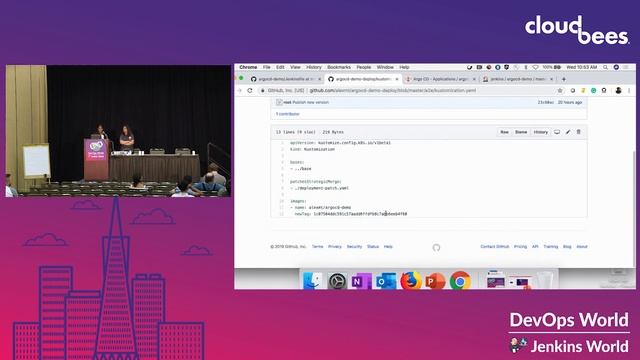Image resolution: width=640 pixels, height=360 pixels.
Task: Open Firefox from the dock
Action: click(x=410, y=281)
